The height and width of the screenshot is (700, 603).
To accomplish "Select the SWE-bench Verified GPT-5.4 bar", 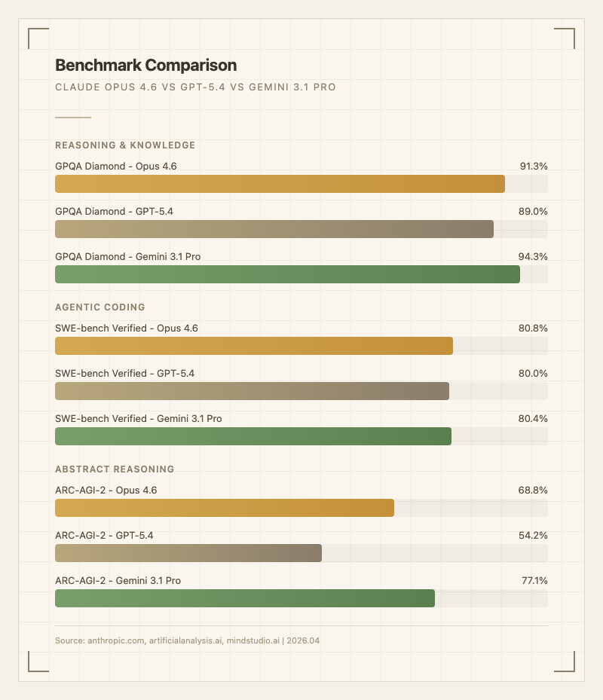I will click(252, 391).
